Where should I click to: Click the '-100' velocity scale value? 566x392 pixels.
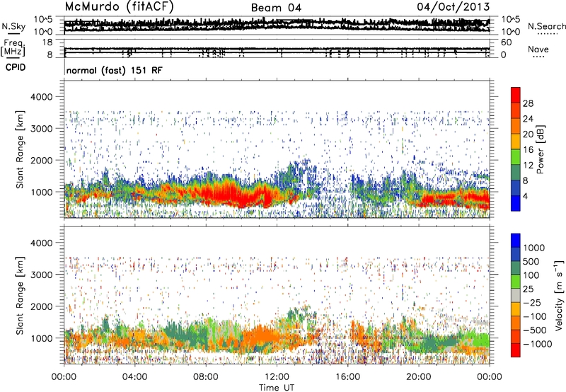[x=535, y=316]
